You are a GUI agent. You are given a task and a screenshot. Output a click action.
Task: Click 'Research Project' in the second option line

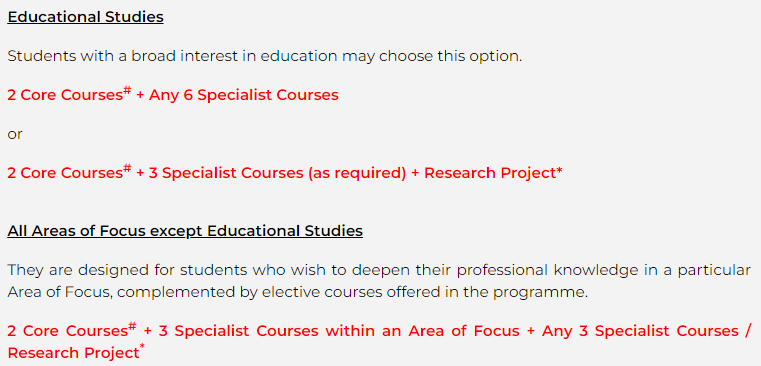490,173
